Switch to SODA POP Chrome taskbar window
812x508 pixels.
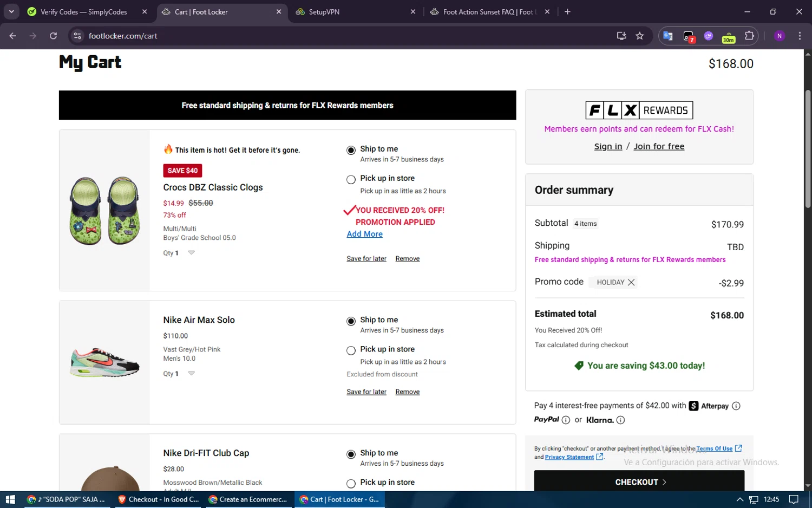(x=67, y=499)
